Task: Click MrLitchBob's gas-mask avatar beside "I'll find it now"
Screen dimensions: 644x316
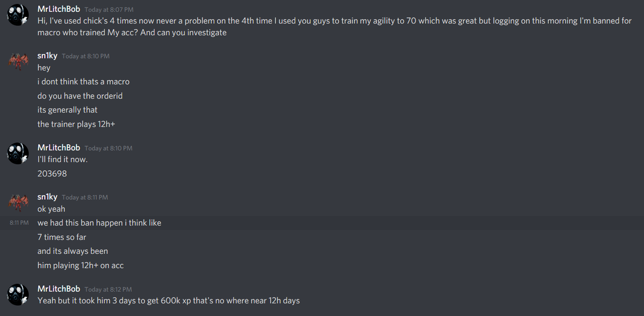Action: click(18, 153)
